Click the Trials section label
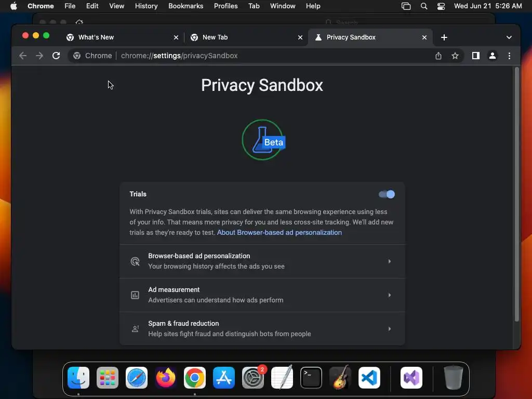The height and width of the screenshot is (399, 532). tap(138, 194)
